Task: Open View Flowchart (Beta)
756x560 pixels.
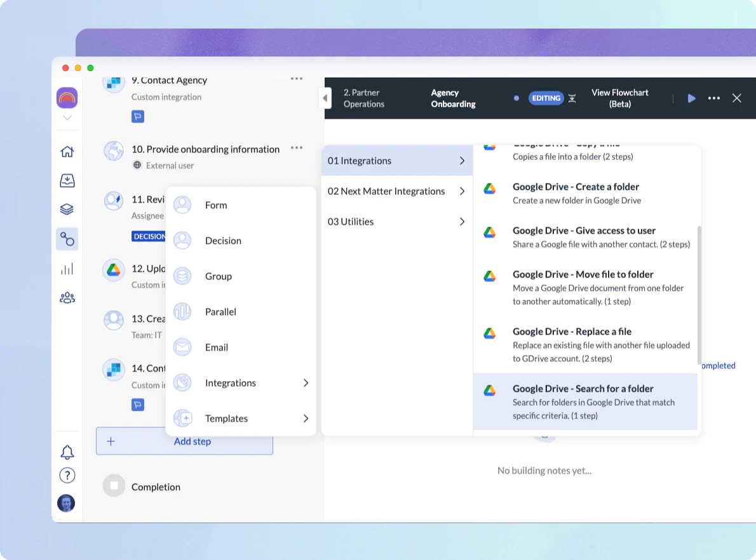Action: (x=619, y=98)
